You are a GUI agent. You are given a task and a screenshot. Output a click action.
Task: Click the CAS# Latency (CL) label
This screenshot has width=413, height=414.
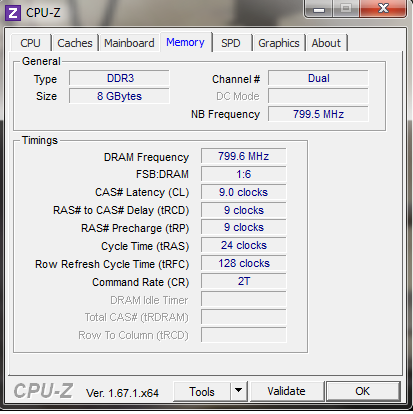pos(142,192)
